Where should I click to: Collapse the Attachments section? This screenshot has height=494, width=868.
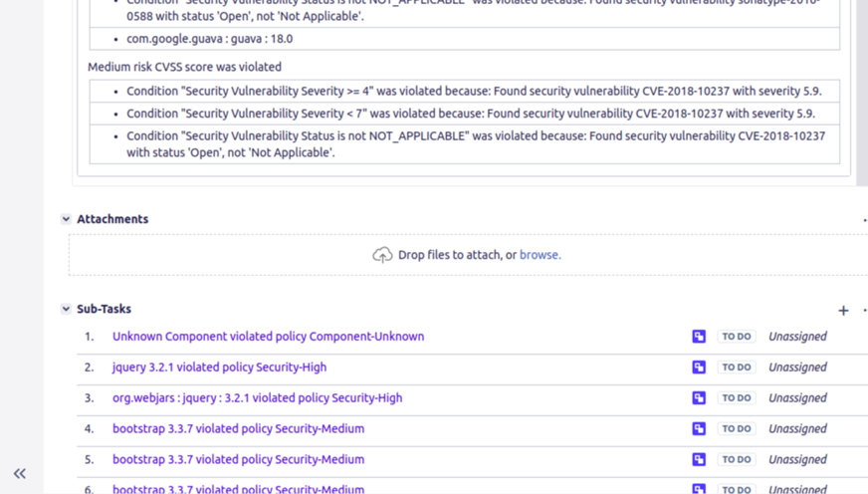(66, 219)
